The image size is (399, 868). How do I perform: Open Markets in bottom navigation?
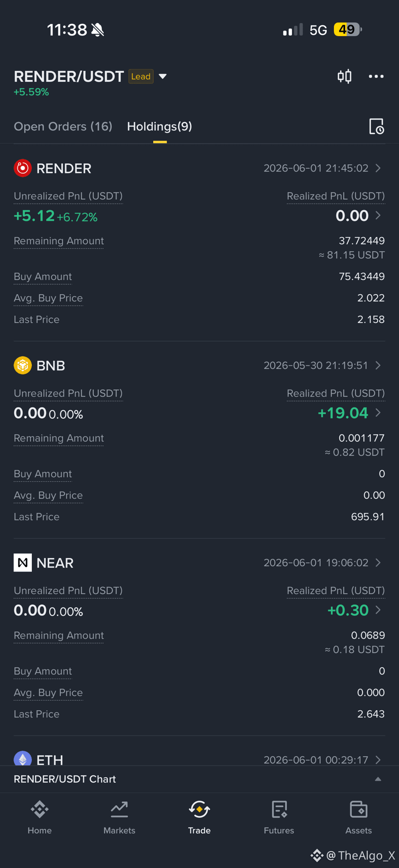(x=119, y=817)
